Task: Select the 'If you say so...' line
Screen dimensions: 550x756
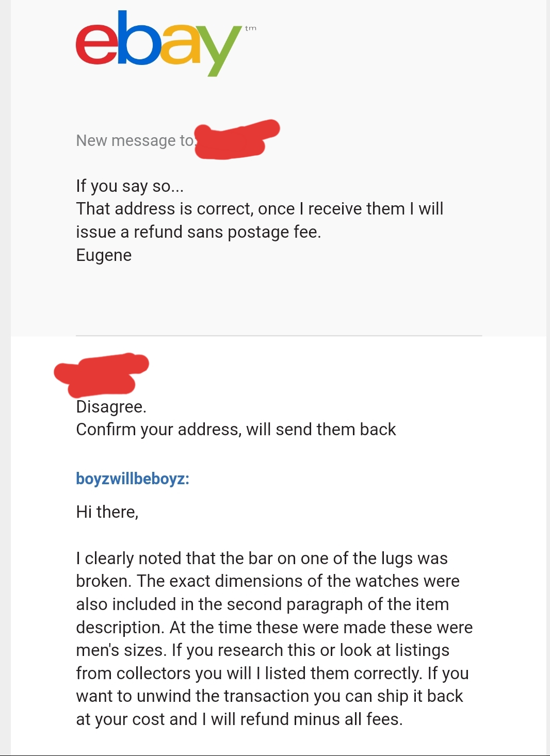Action: pos(130,186)
